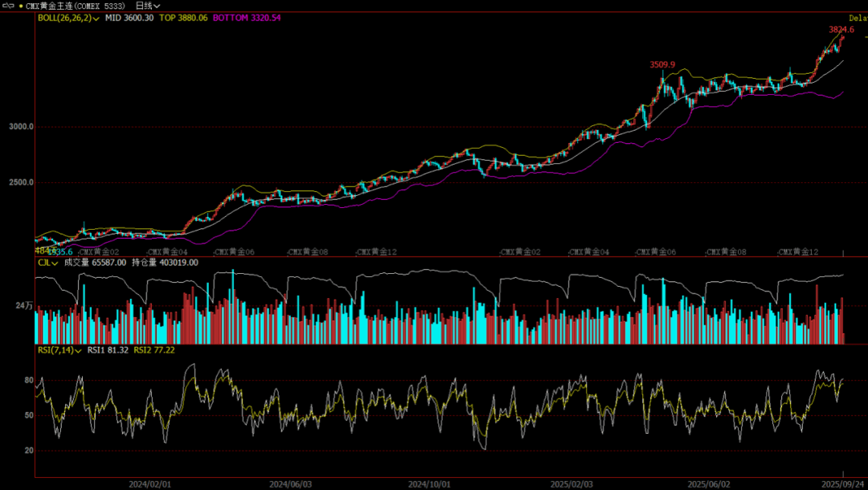
Task: Click the yellow dot beside CMX黄金主连
Action: click(x=21, y=6)
